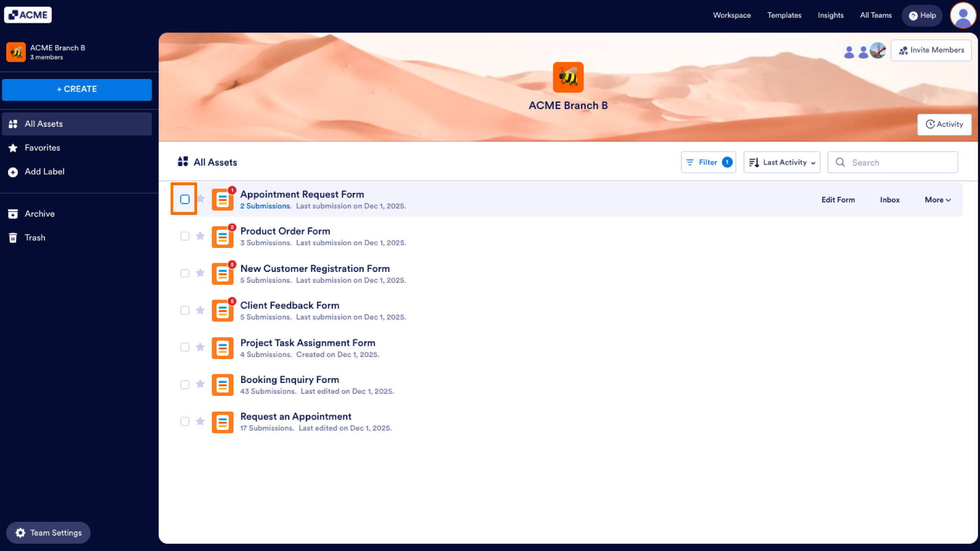Star the Booking Enquiry Form
Image resolution: width=980 pixels, height=551 pixels.
200,384
